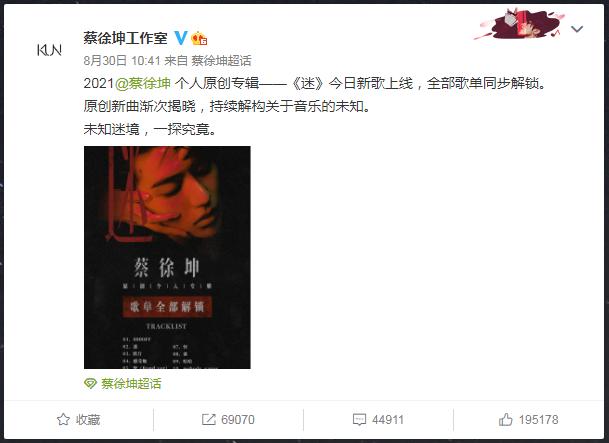Like the post with thumbs-up icon

[x=505, y=419]
